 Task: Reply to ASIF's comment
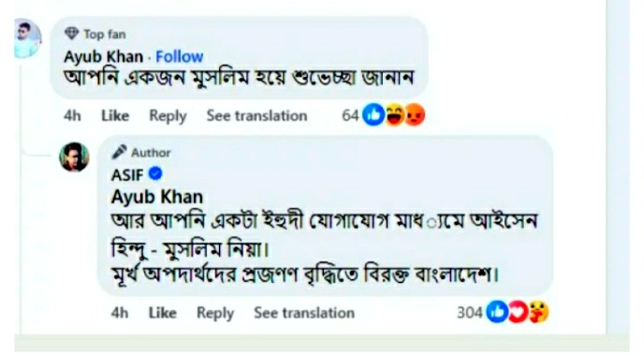[215, 313]
